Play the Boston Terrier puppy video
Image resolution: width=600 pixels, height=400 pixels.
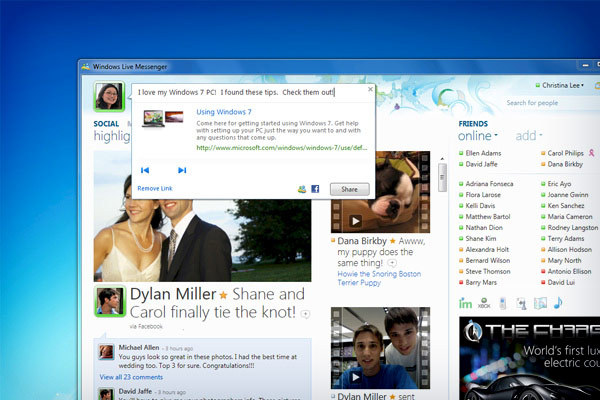[x=354, y=222]
